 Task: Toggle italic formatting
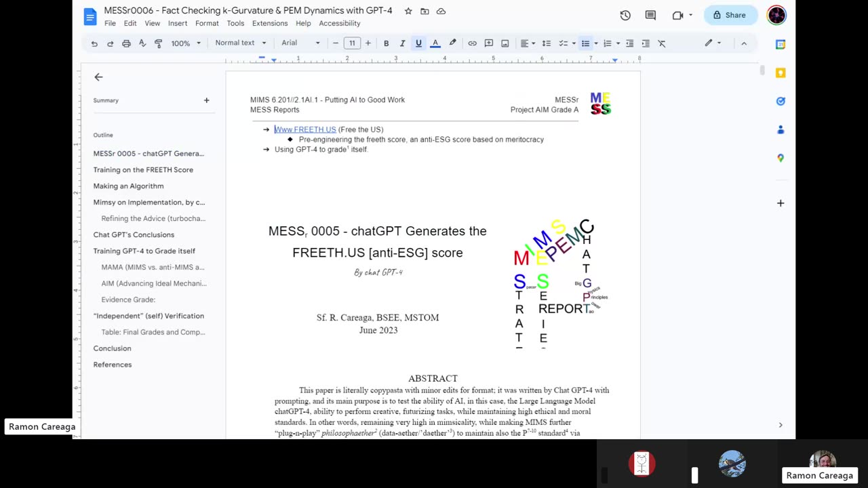click(402, 43)
